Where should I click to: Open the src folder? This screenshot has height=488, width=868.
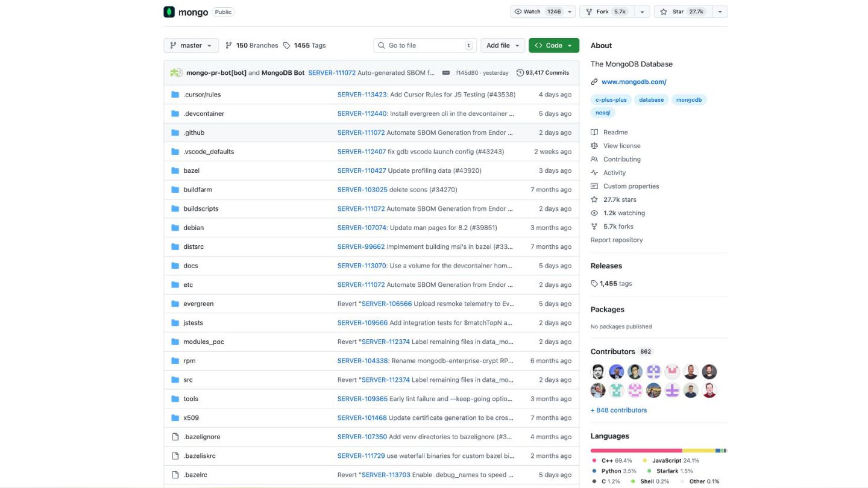click(x=188, y=380)
